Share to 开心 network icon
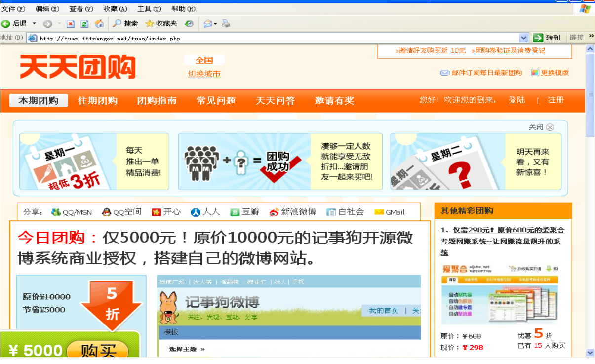595x364 pixels. [157, 212]
